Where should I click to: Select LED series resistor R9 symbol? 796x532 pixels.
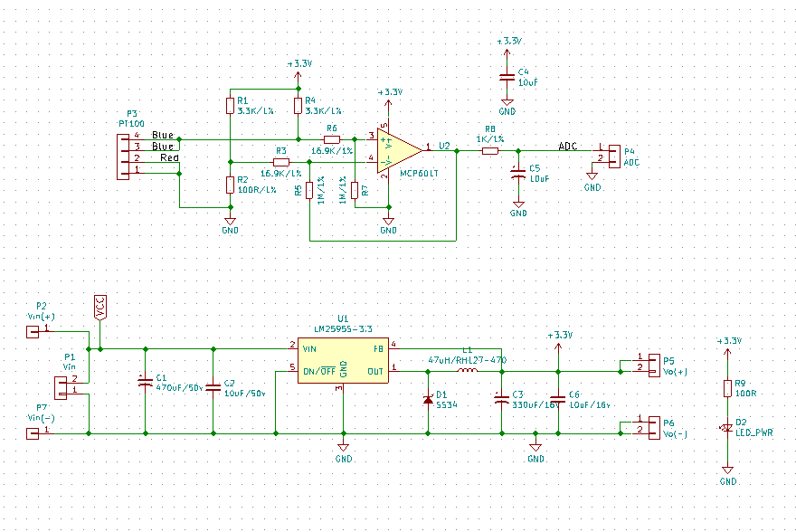point(727,388)
